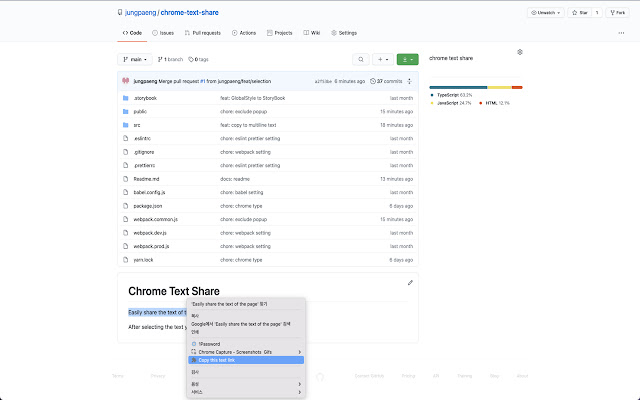The width and height of the screenshot is (640, 400).
Task: Open pull request #1 link
Action: pyautogui.click(x=202, y=81)
